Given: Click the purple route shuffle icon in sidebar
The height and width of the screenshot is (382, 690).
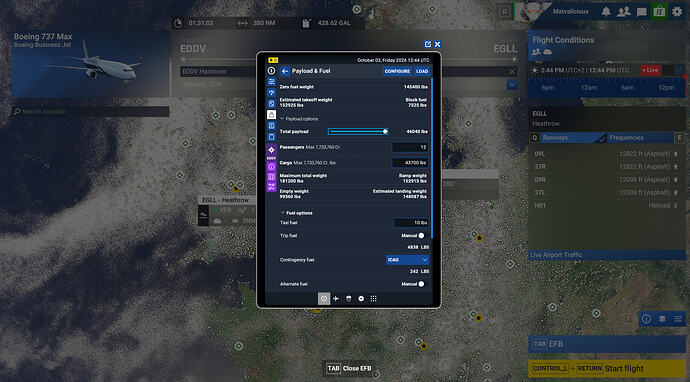Looking at the screenshot, I should [271, 187].
